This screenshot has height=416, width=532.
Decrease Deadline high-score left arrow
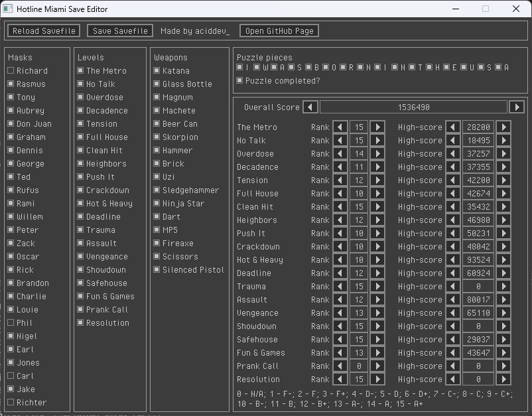point(452,273)
